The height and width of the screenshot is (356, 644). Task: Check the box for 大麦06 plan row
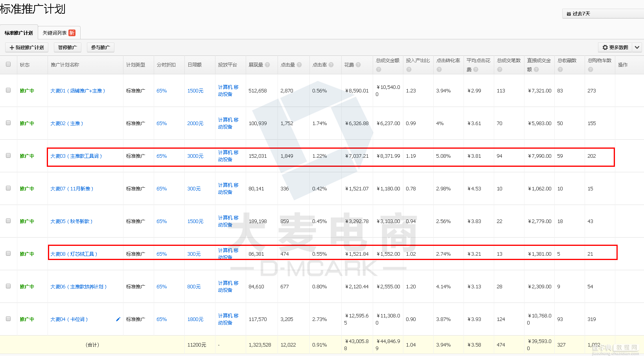(8, 286)
